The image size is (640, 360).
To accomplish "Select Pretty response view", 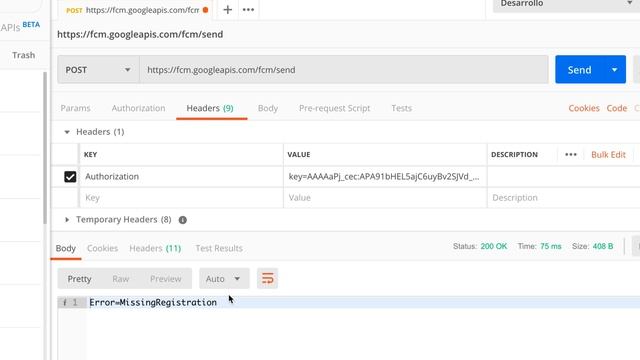I will [79, 279].
